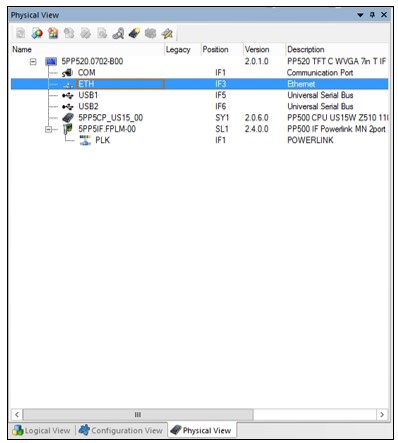Click the 5PP5CP_US15_00 CPU chip icon

coord(68,118)
